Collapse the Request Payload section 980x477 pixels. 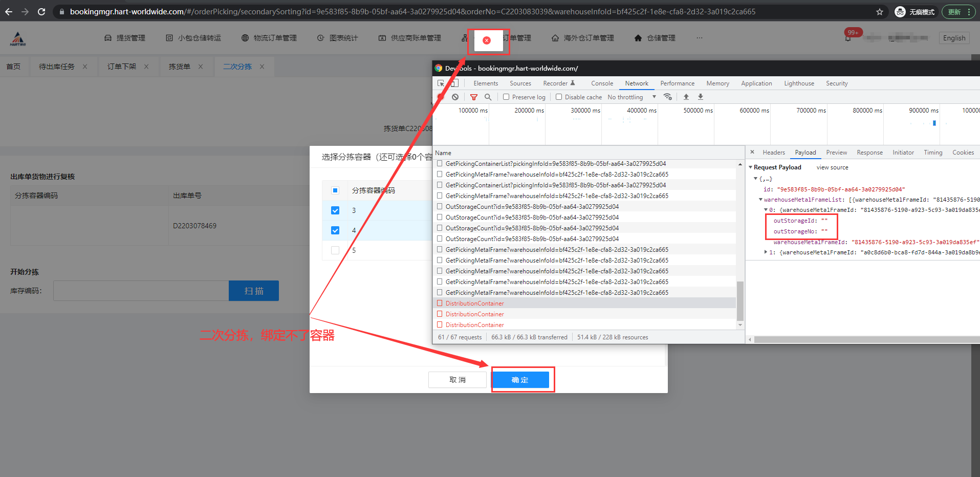[x=751, y=167]
